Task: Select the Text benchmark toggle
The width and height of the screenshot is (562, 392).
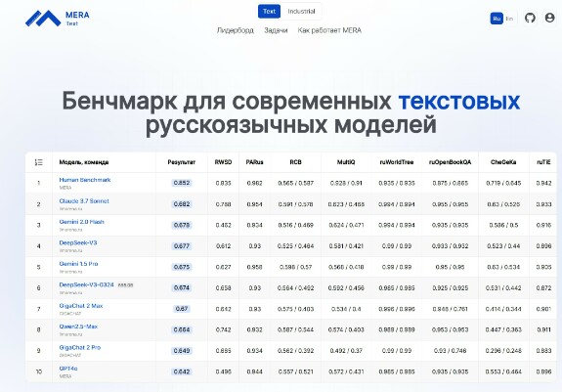Action: click(269, 12)
